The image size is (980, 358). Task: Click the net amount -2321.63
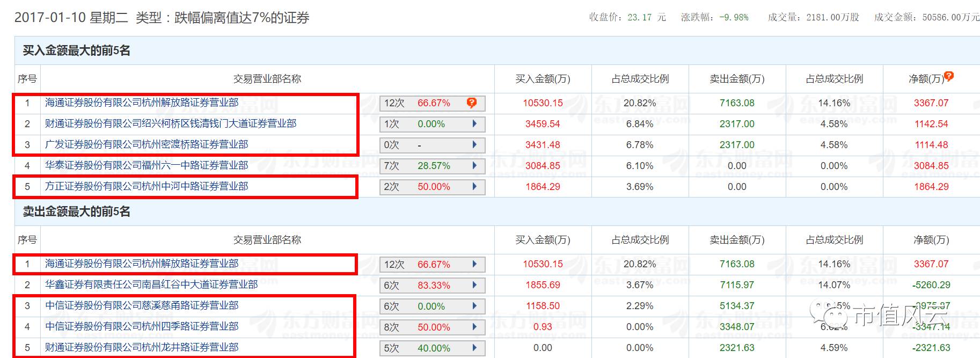tap(931, 348)
